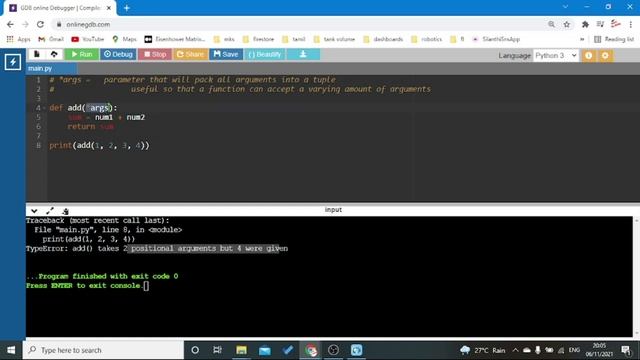This screenshot has width=640, height=360.
Task: Open the Reading list
Action: point(614,39)
